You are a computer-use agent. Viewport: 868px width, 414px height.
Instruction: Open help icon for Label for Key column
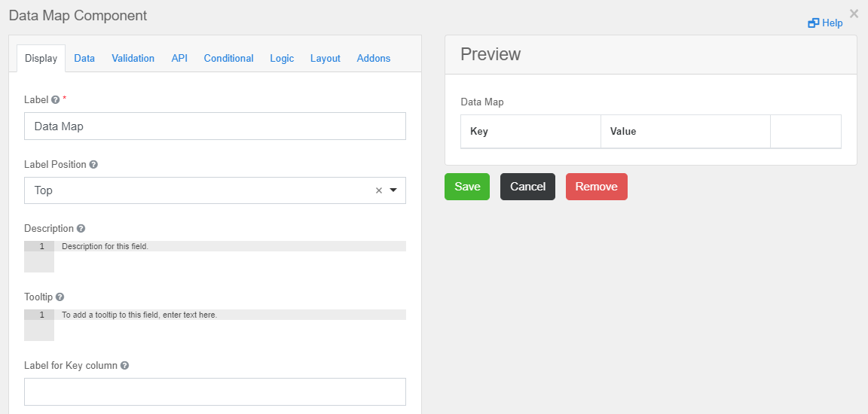point(124,365)
